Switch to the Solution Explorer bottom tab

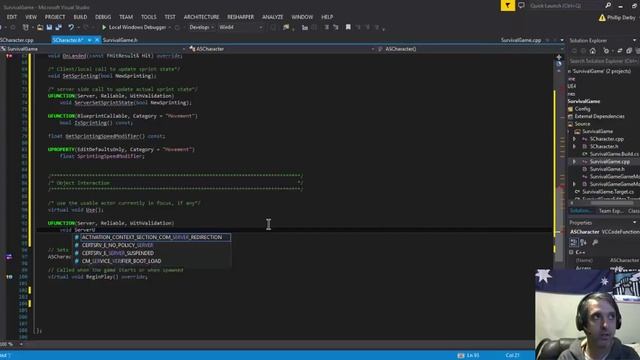581,211
